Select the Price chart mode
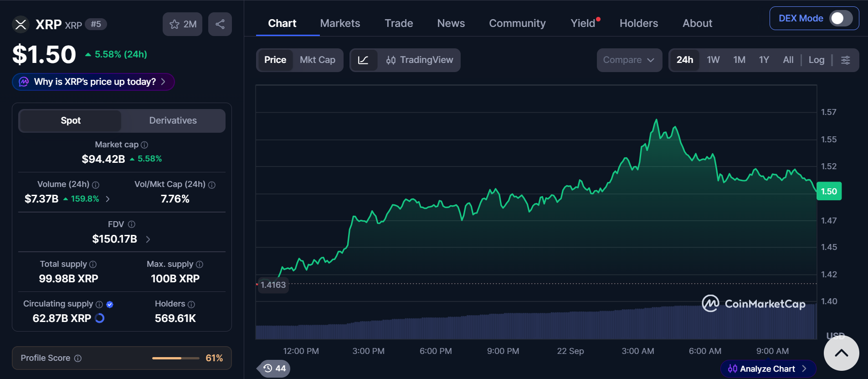The height and width of the screenshot is (379, 868). pos(275,60)
